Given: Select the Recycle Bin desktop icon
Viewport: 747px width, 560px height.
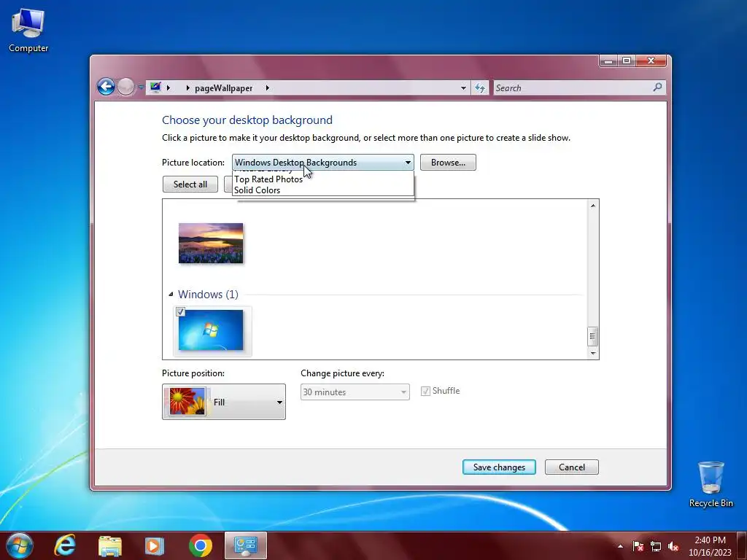Looking at the screenshot, I should pyautogui.click(x=711, y=484).
